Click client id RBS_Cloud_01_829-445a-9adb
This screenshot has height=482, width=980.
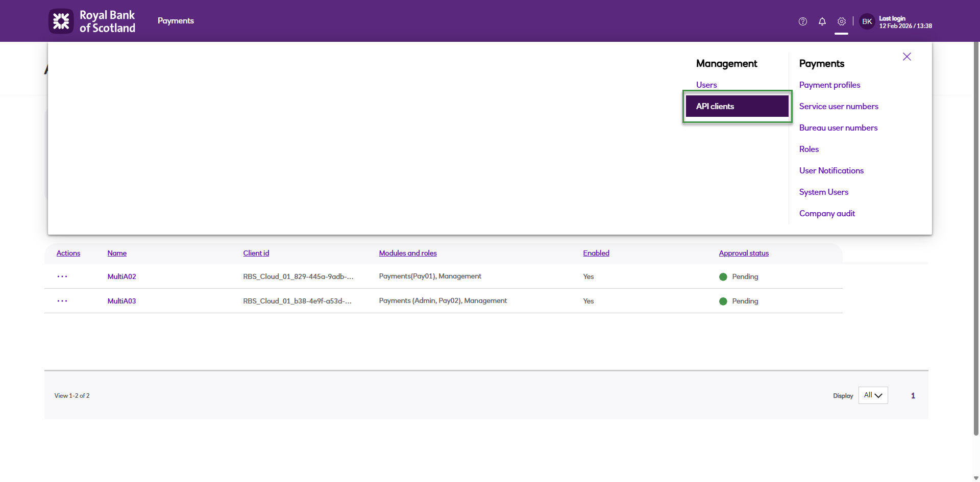298,276
